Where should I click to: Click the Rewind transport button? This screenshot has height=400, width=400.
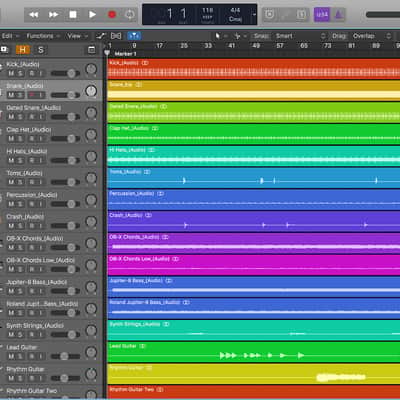pyautogui.click(x=34, y=15)
